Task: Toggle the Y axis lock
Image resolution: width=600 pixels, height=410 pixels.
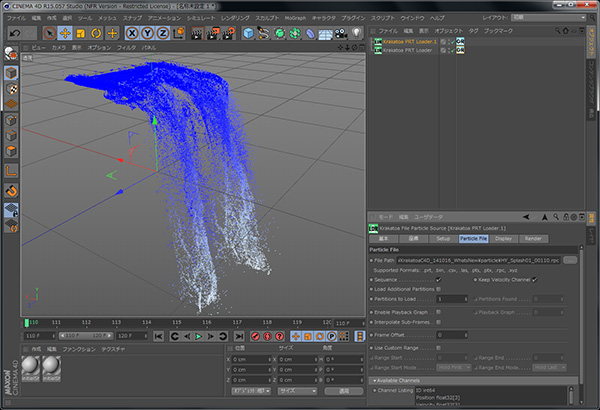Action: [147, 33]
